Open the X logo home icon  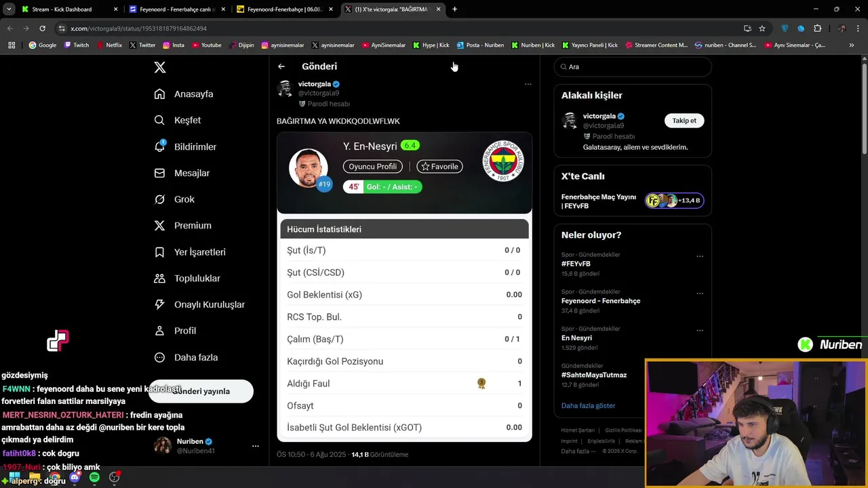[x=160, y=67]
